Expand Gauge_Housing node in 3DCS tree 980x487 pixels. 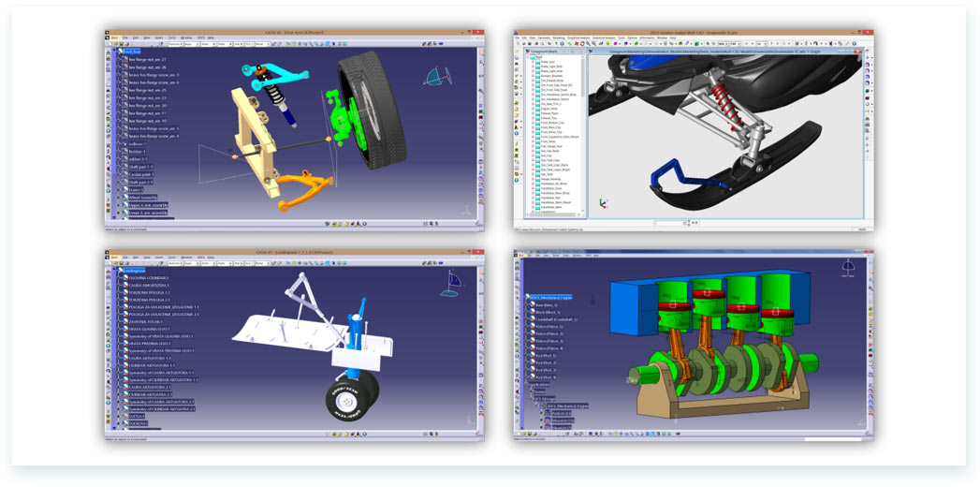pyautogui.click(x=534, y=180)
